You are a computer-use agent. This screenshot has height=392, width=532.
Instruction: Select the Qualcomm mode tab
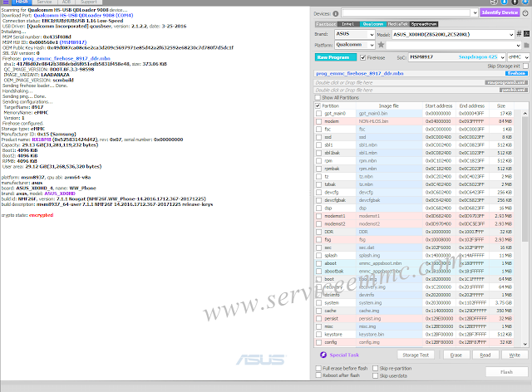coord(373,24)
